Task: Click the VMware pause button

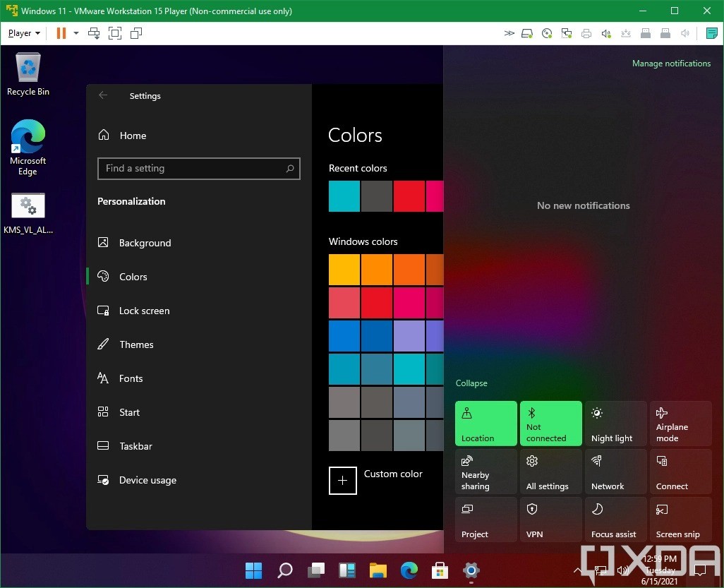Action: pos(61,33)
